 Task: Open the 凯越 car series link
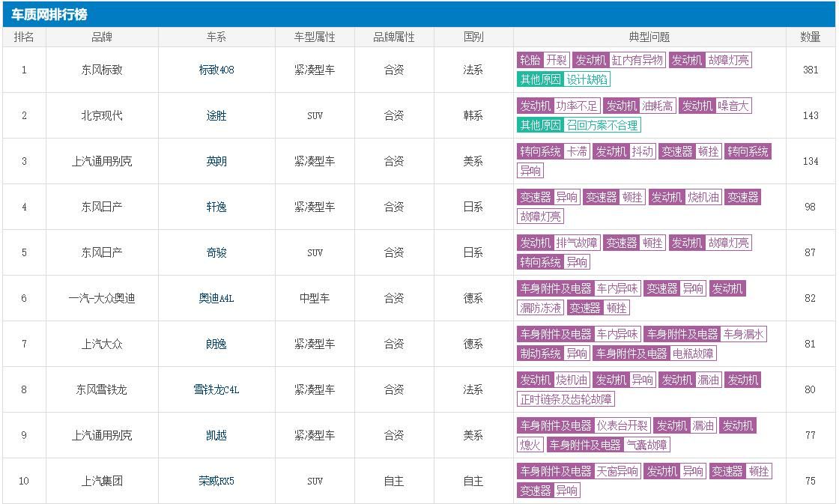(216, 435)
